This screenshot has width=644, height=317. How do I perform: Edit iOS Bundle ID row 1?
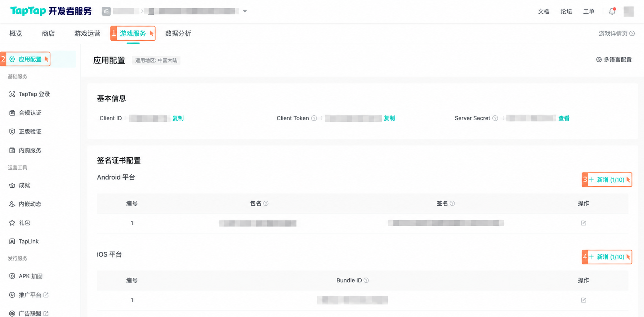(583, 300)
